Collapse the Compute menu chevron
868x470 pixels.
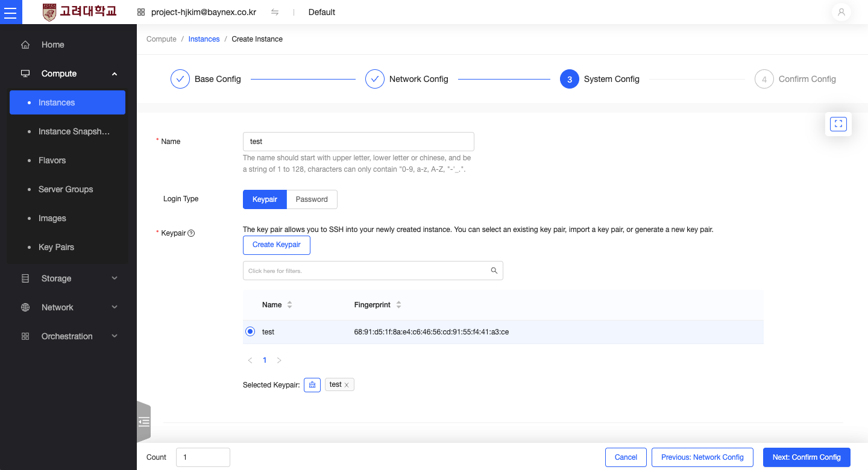(x=115, y=74)
